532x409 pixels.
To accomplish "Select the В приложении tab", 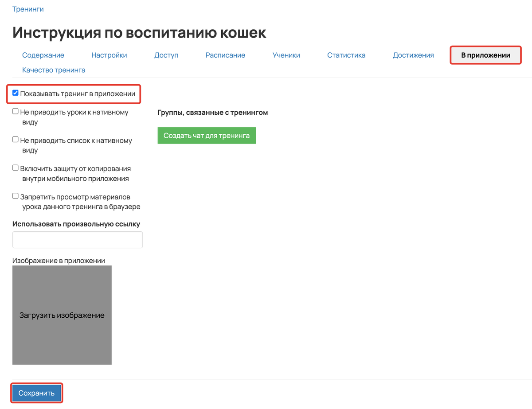I will (485, 55).
